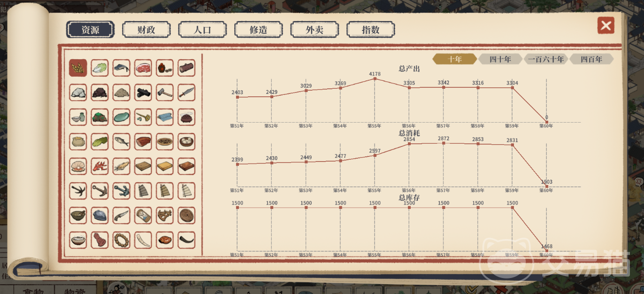Select the prayer beads resource icon

point(122,240)
